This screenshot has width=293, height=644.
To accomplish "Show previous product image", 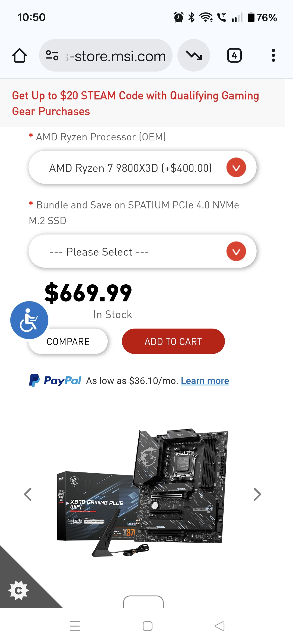I will (x=28, y=494).
